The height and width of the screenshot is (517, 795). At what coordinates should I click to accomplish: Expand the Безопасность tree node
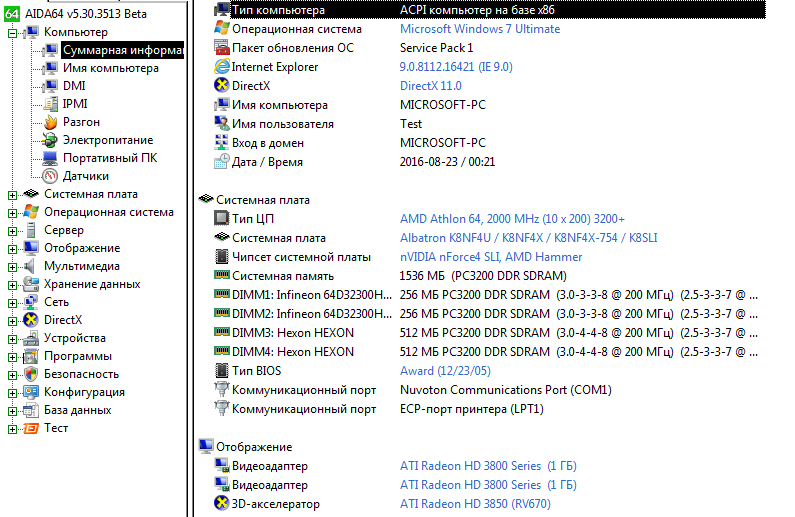coord(12,376)
